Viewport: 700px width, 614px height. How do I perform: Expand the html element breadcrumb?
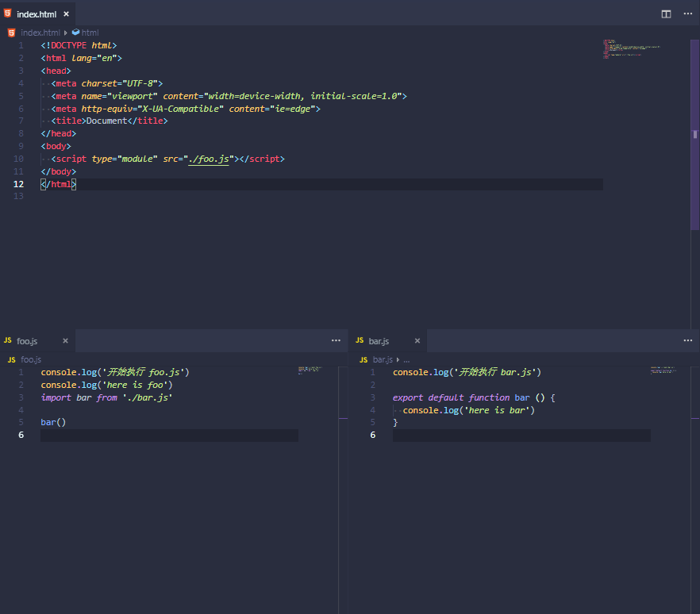pos(90,33)
